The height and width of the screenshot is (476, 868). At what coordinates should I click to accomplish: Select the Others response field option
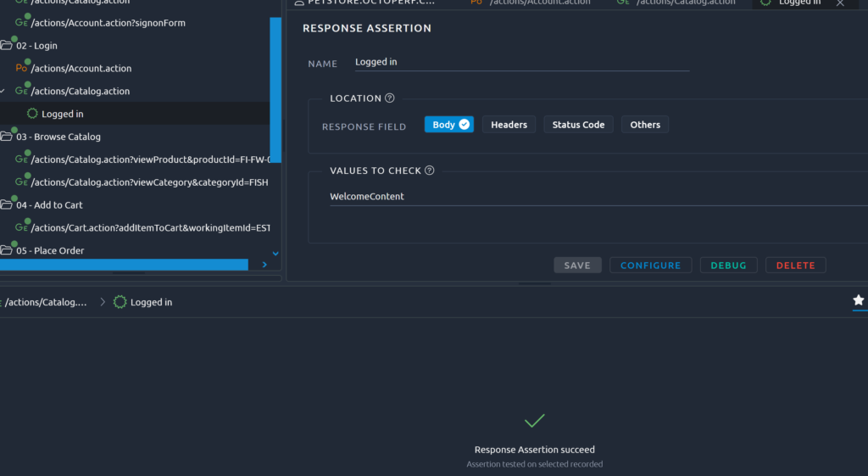(x=644, y=125)
